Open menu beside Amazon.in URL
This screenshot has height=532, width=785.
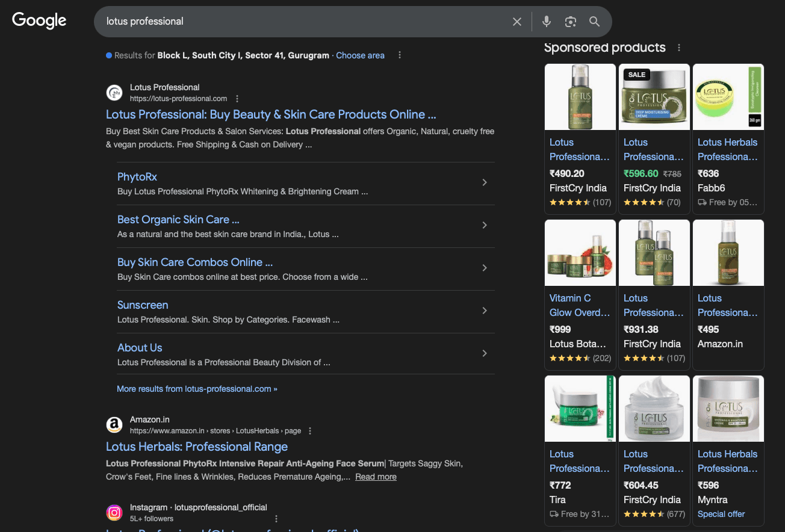tap(310, 431)
